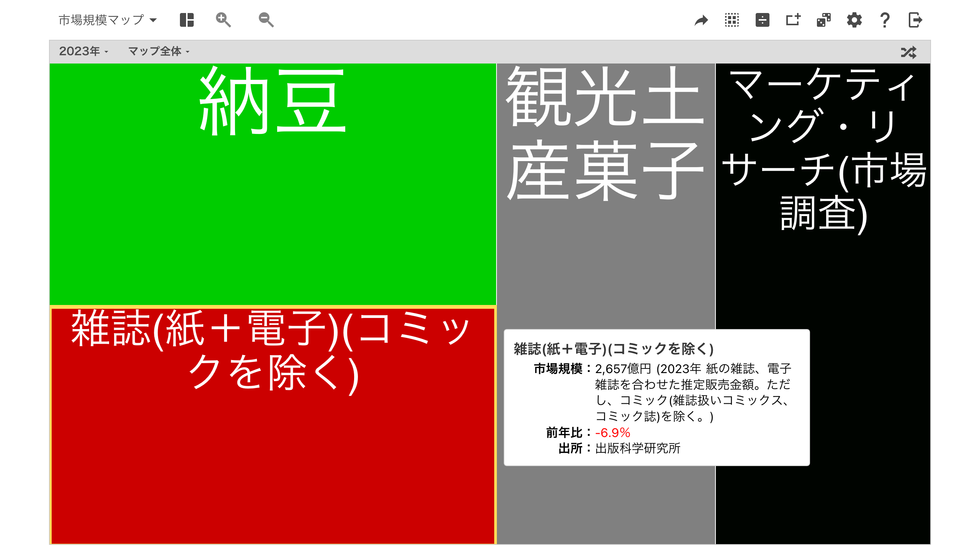Expand the 2023年 year dropdown
This screenshot has height=551, width=980.
(83, 51)
